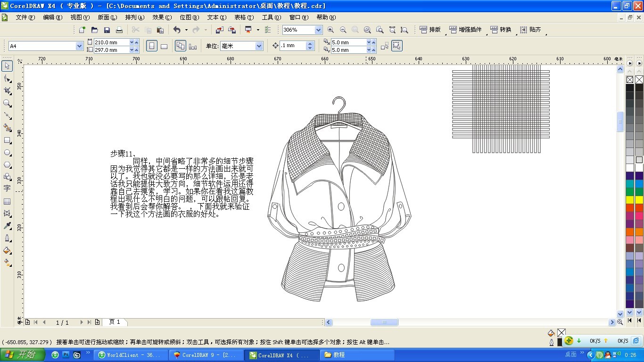This screenshot has width=644, height=362.
Task: Choose the Interactive Blend tool
Action: (x=7, y=214)
